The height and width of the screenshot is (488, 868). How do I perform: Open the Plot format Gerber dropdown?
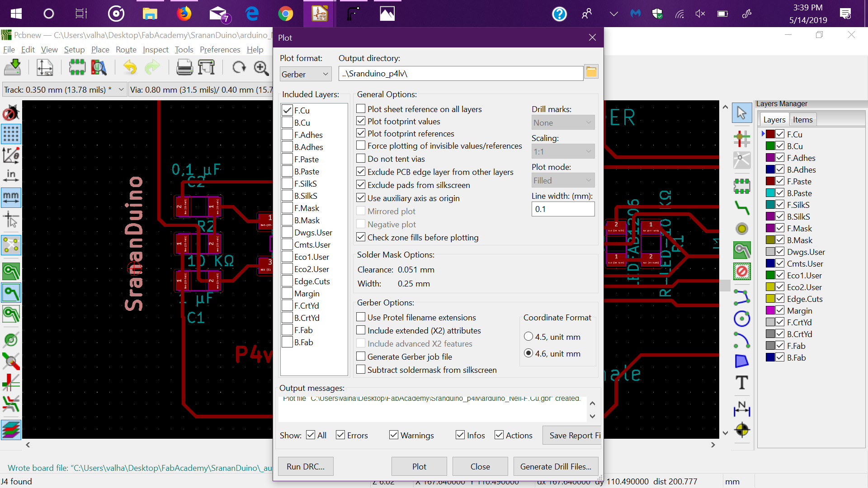pos(305,74)
